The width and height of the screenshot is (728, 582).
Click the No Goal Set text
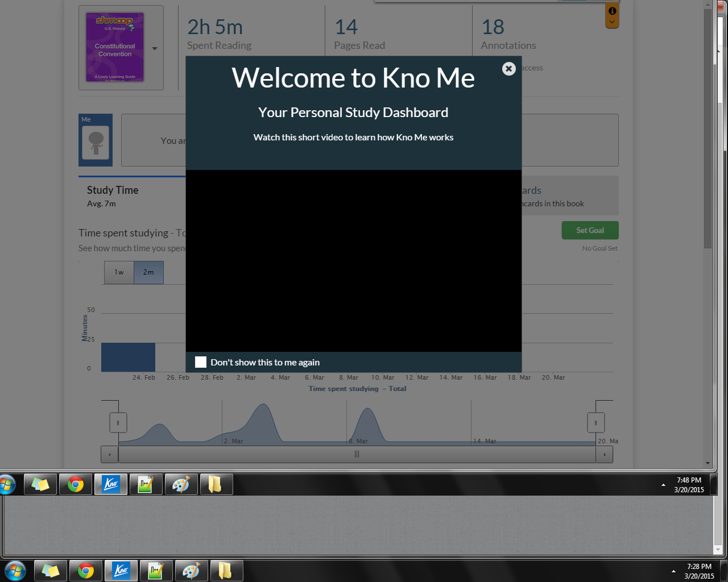(x=599, y=248)
